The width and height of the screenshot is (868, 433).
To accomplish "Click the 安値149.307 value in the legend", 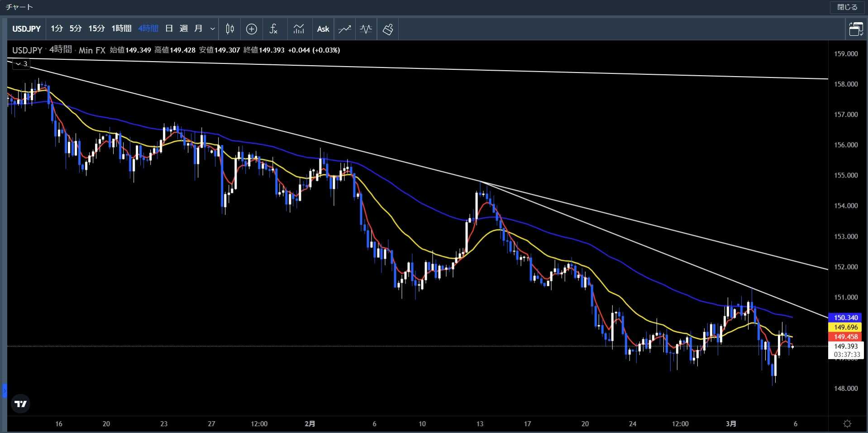I will click(219, 50).
